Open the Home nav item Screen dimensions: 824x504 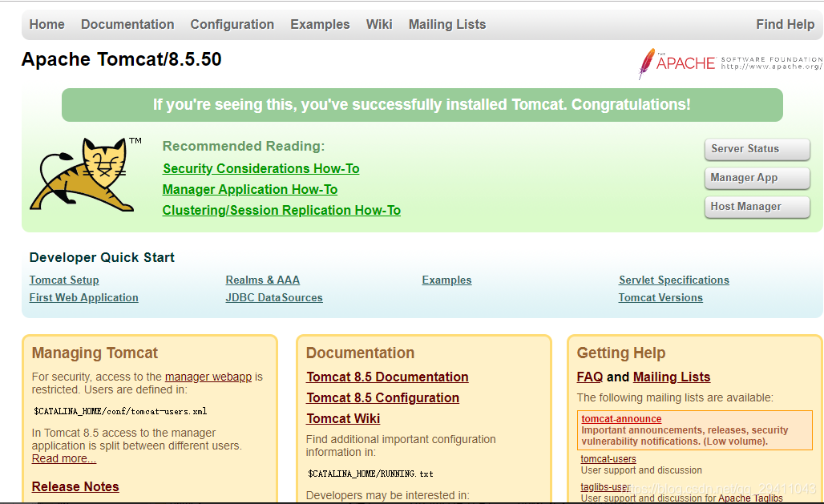(x=46, y=24)
